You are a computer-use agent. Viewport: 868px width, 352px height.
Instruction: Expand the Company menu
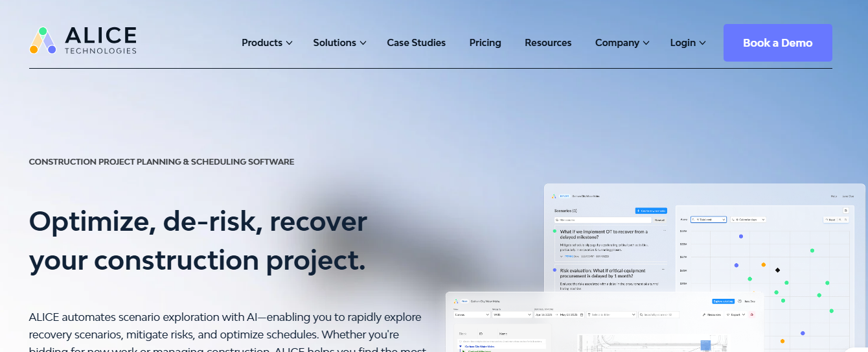(x=622, y=43)
